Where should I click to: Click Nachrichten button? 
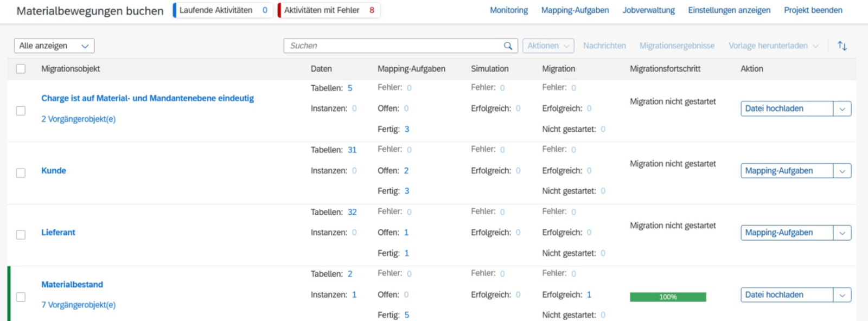click(x=604, y=46)
